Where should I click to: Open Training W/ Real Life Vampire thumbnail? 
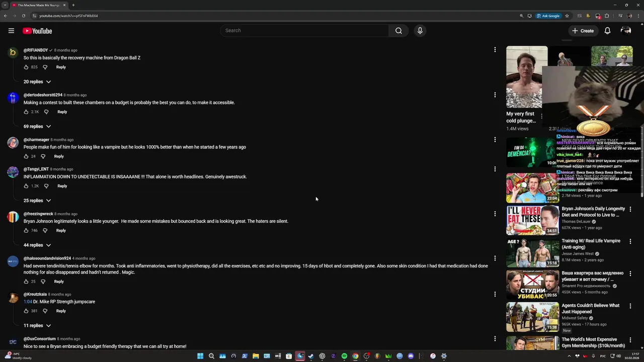pos(532,252)
